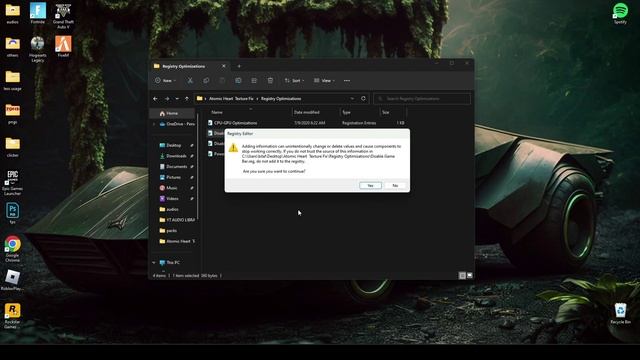Go up one folder level with up arrow
Viewport: 640px width, 360px height.
(x=187, y=98)
